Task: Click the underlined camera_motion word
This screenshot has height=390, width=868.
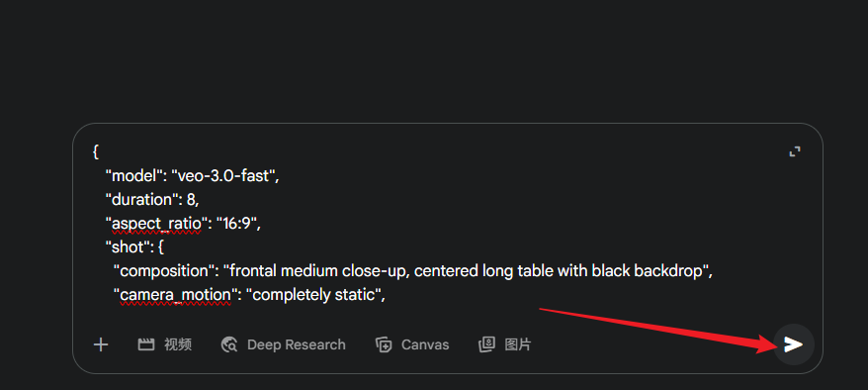Action: pos(176,295)
